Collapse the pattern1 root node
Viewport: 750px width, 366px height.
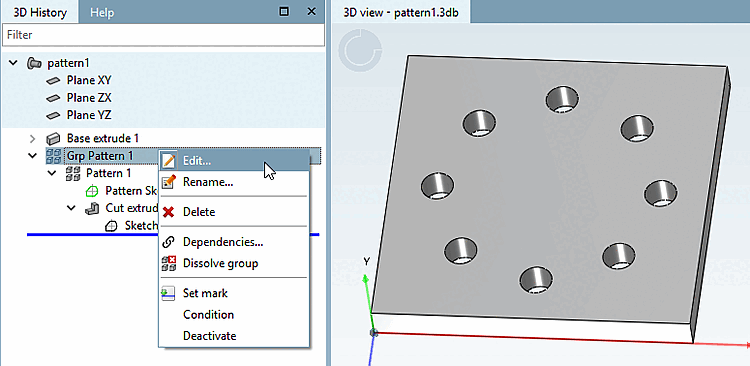click(13, 63)
